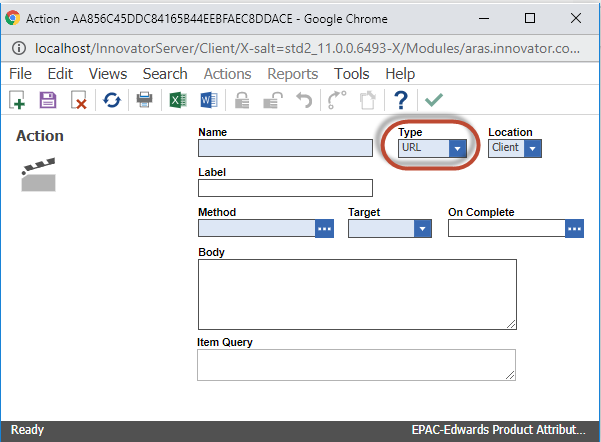Expand the Target dropdown
The image size is (601, 442).
coord(422,228)
